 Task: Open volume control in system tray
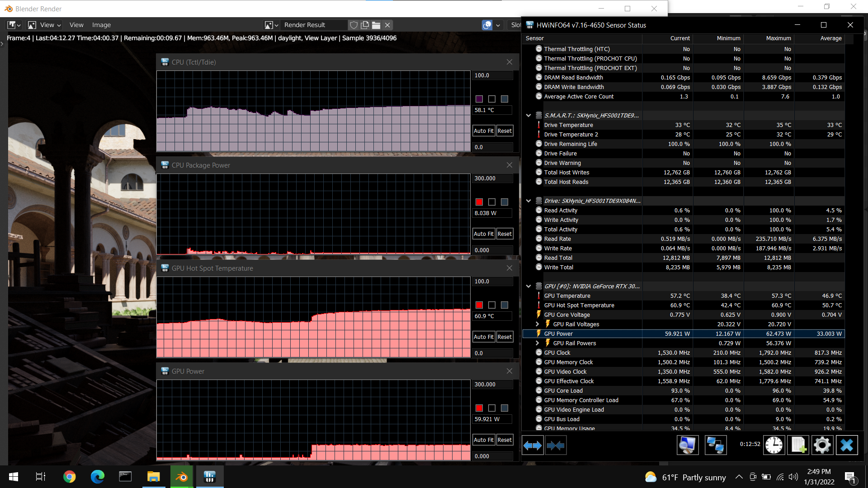click(793, 477)
